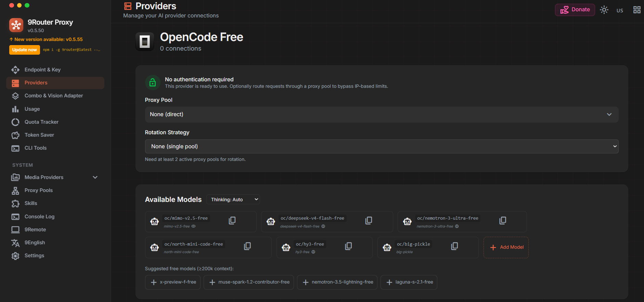The height and width of the screenshot is (302, 644).
Task: Click the Endpoint & Key sidebar icon
Action: coord(15,70)
